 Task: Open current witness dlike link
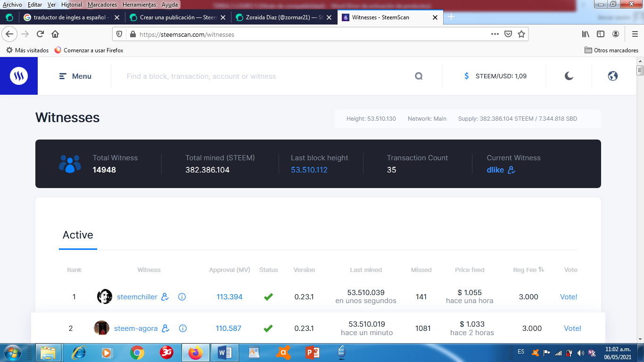coord(495,170)
